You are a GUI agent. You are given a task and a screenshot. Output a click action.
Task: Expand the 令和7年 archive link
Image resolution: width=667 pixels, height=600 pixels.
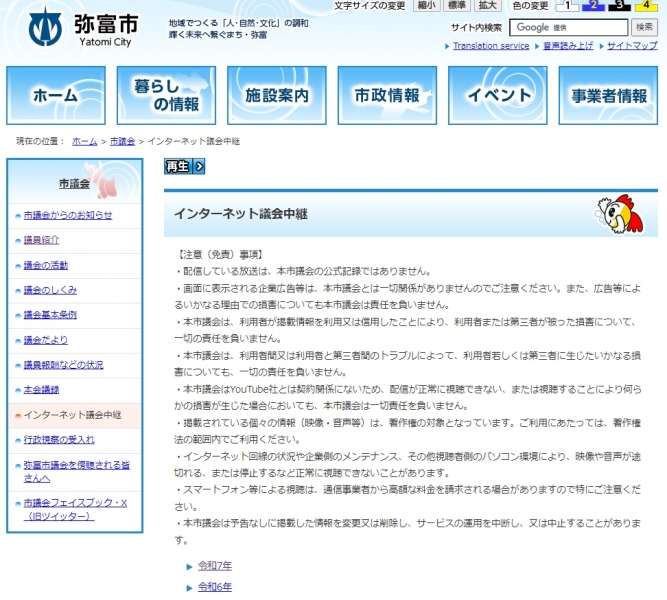pyautogui.click(x=214, y=566)
